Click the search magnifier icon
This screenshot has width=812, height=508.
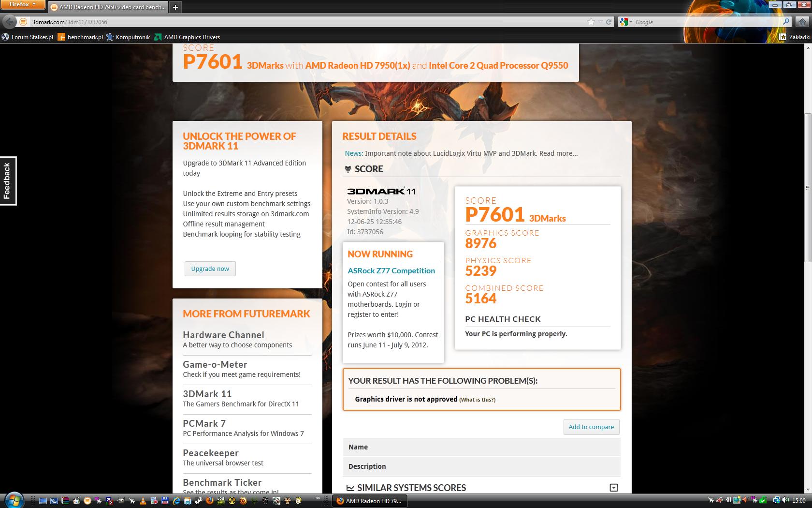786,22
